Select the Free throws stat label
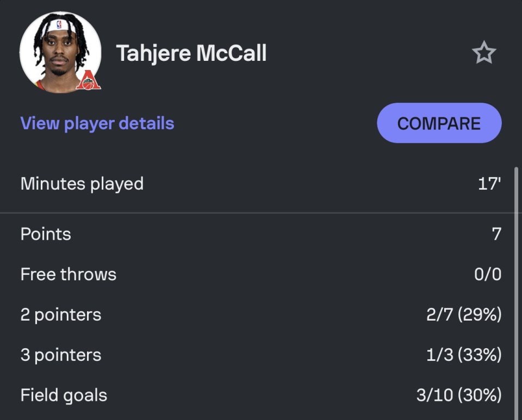 [x=69, y=274]
